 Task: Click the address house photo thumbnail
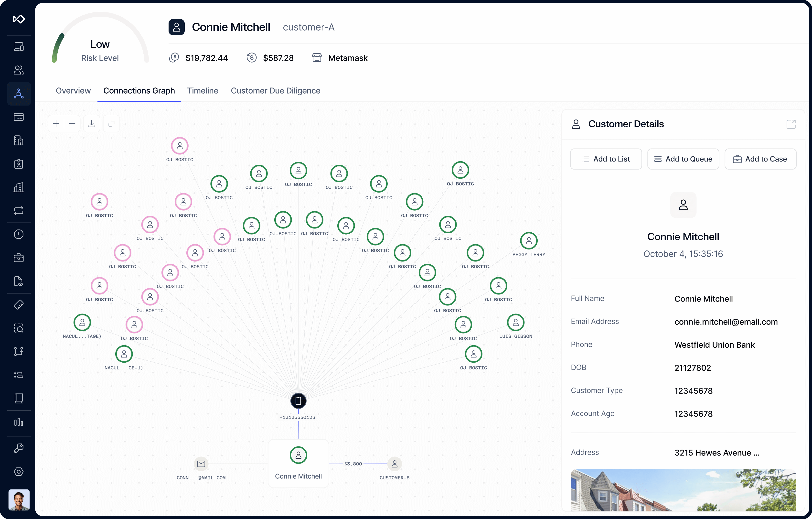coord(683,490)
